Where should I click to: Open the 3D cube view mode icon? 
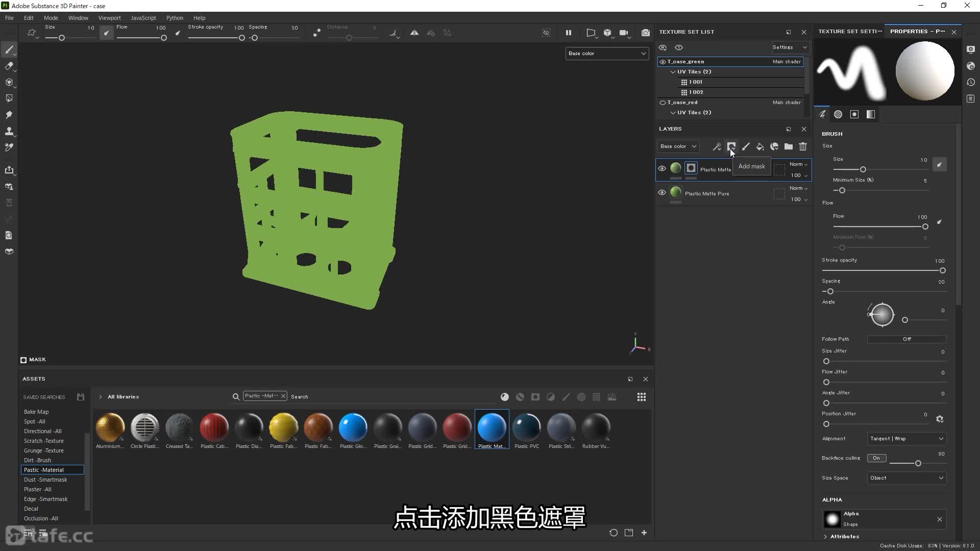[607, 33]
